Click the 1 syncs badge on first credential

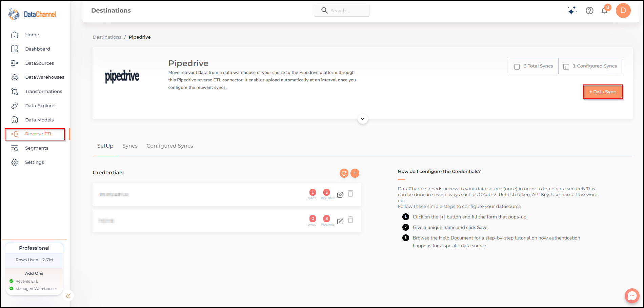(313, 192)
